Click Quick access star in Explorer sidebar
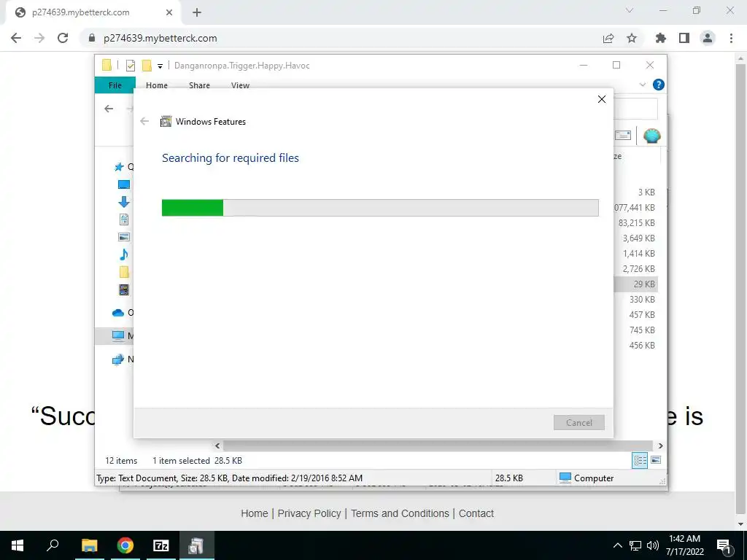 [119, 167]
